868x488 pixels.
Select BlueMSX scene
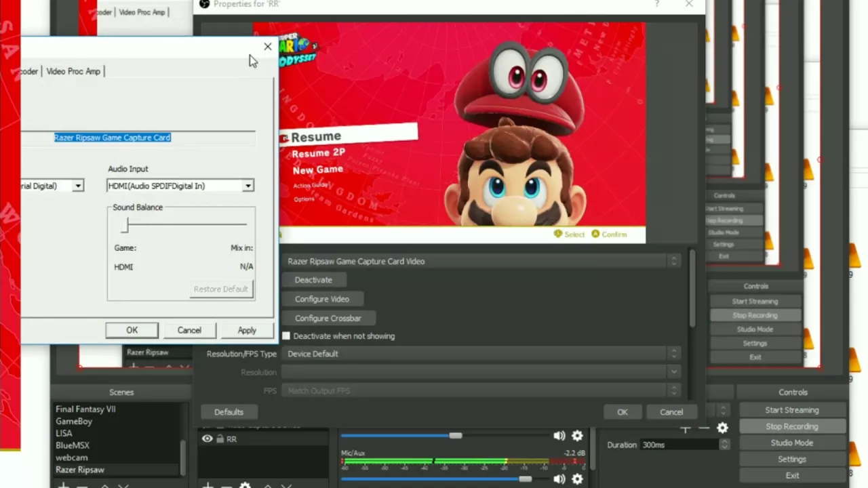click(73, 446)
